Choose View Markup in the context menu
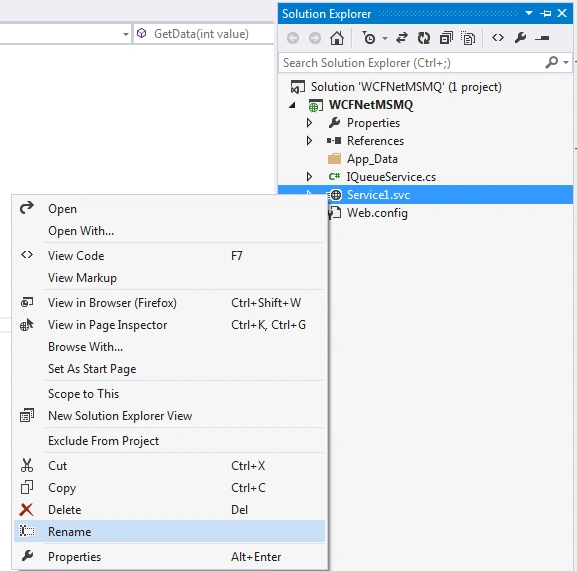 (169, 278)
